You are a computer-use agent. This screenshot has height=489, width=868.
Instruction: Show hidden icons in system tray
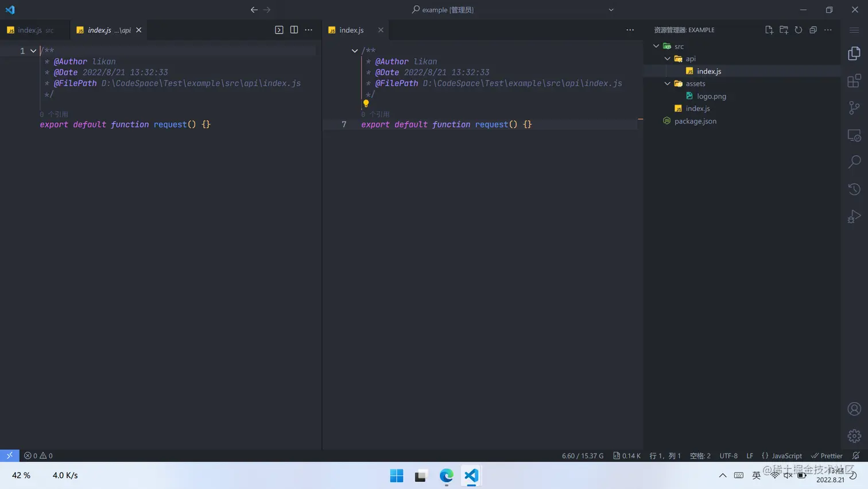click(x=723, y=475)
